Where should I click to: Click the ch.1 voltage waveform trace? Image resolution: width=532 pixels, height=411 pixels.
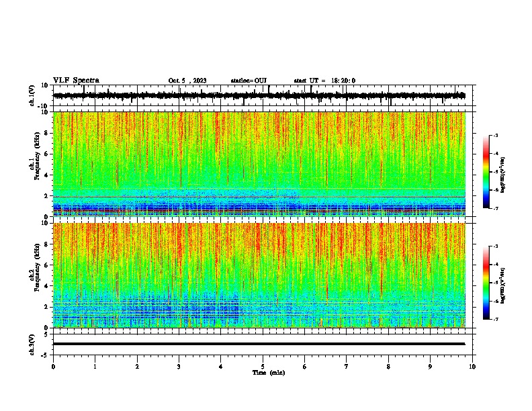click(259, 95)
